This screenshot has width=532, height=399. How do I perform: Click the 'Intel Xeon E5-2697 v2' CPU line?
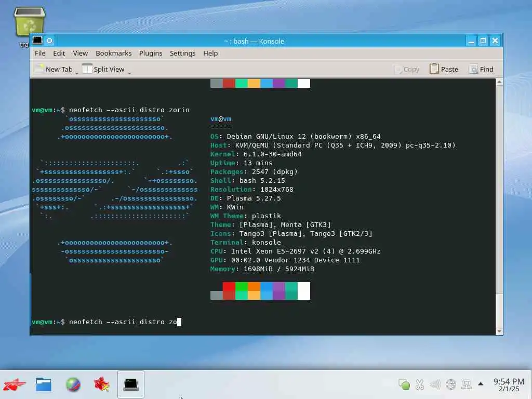(x=295, y=251)
